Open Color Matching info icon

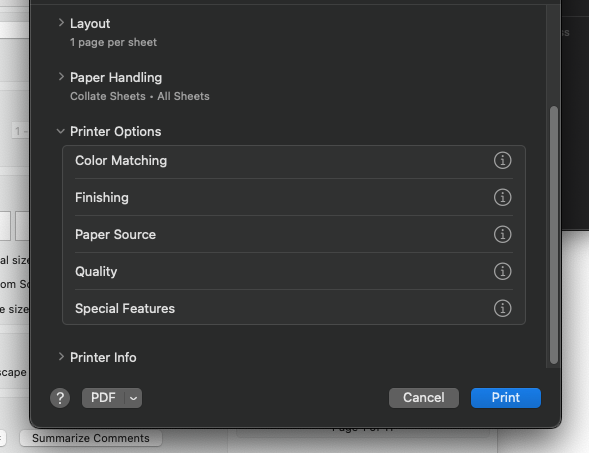502,160
